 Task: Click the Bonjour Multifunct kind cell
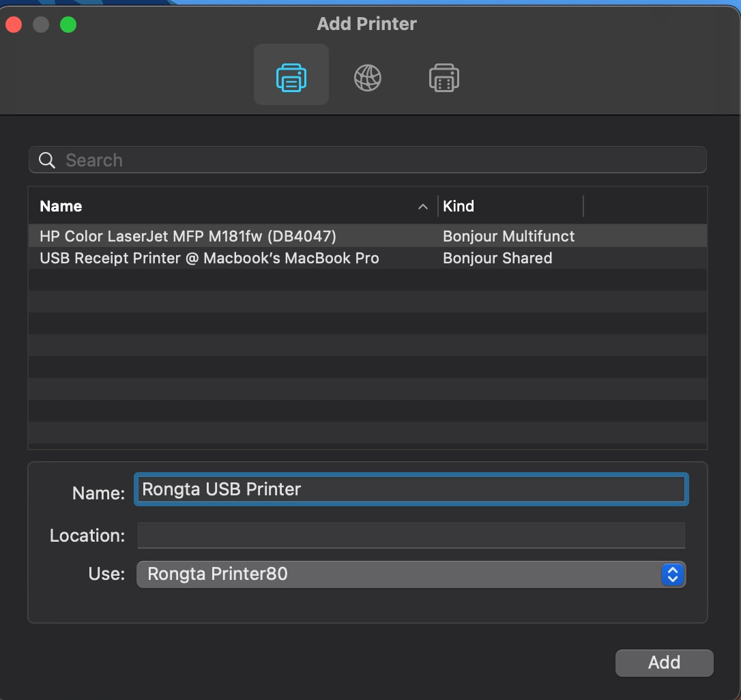508,236
